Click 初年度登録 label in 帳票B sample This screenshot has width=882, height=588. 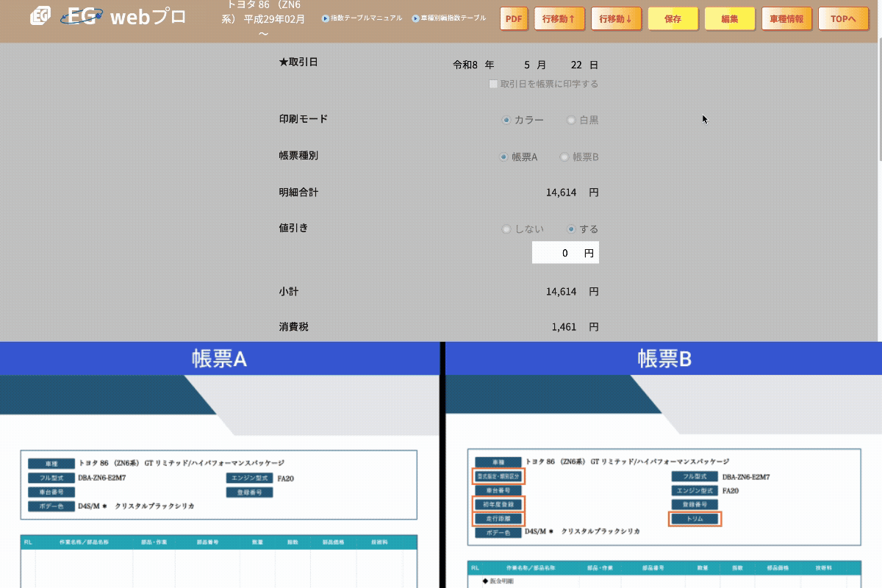498,504
